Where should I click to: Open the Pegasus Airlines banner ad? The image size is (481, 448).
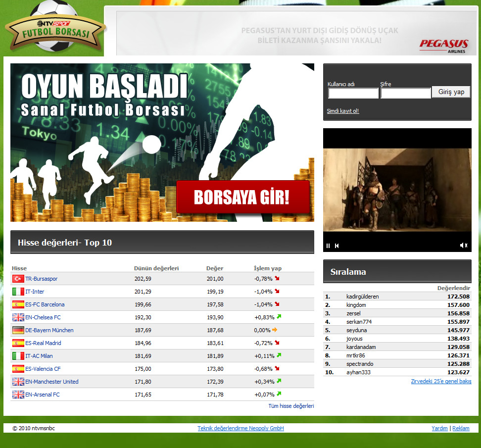(x=296, y=34)
